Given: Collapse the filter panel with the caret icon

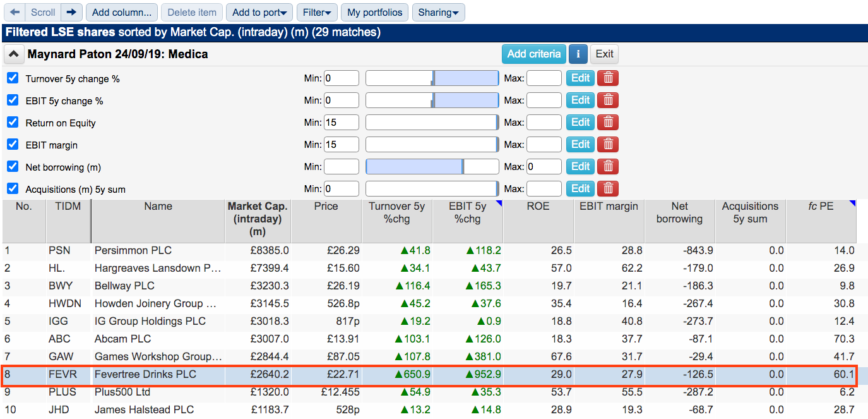Looking at the screenshot, I should pyautogui.click(x=13, y=54).
